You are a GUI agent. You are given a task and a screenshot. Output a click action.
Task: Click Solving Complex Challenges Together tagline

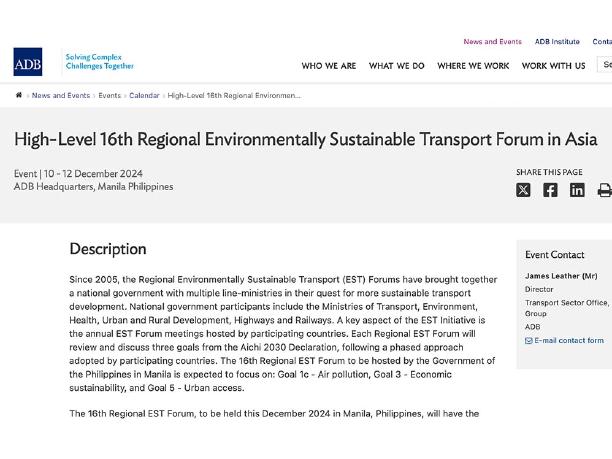100,61
